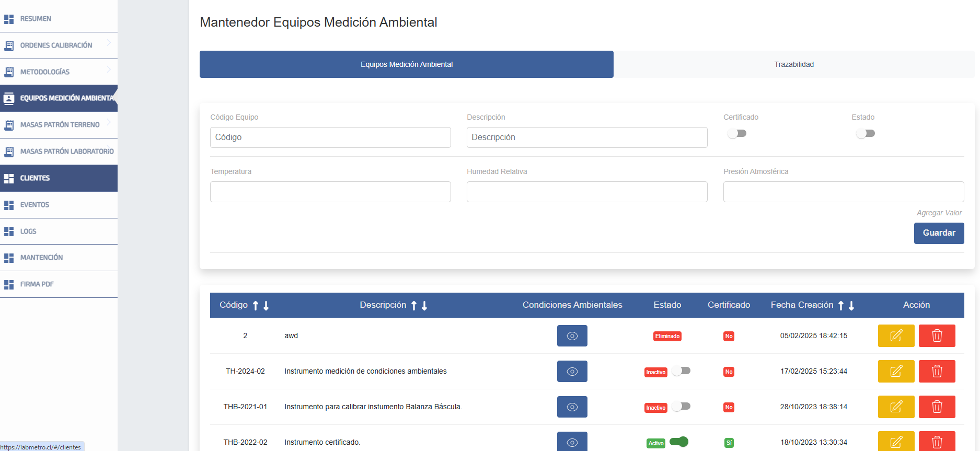Toggle the Certificado switch in form
980x451 pixels.
click(737, 133)
